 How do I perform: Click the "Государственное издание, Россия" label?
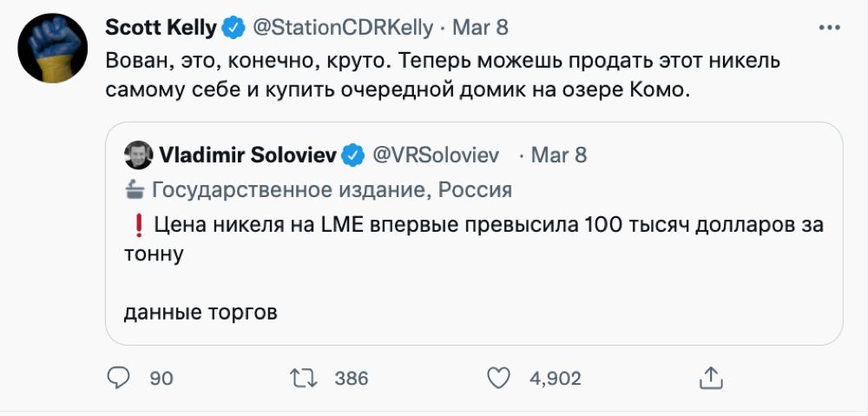pos(332,189)
